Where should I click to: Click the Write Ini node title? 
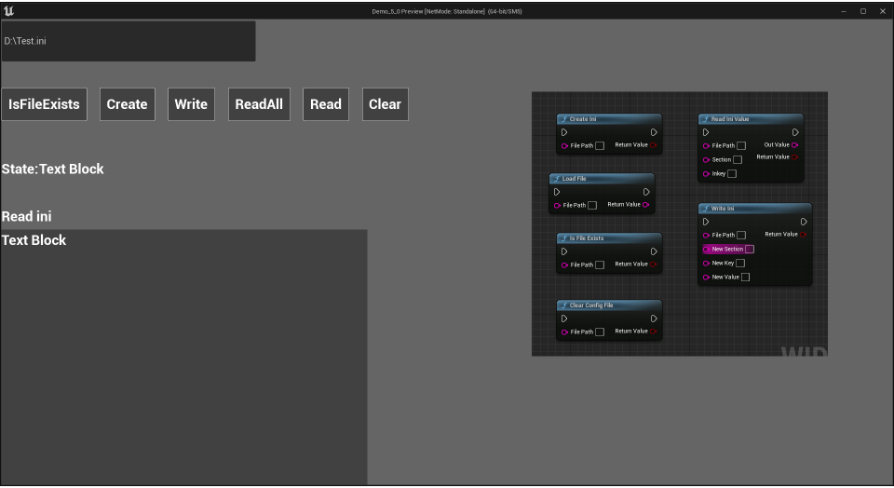[722, 209]
